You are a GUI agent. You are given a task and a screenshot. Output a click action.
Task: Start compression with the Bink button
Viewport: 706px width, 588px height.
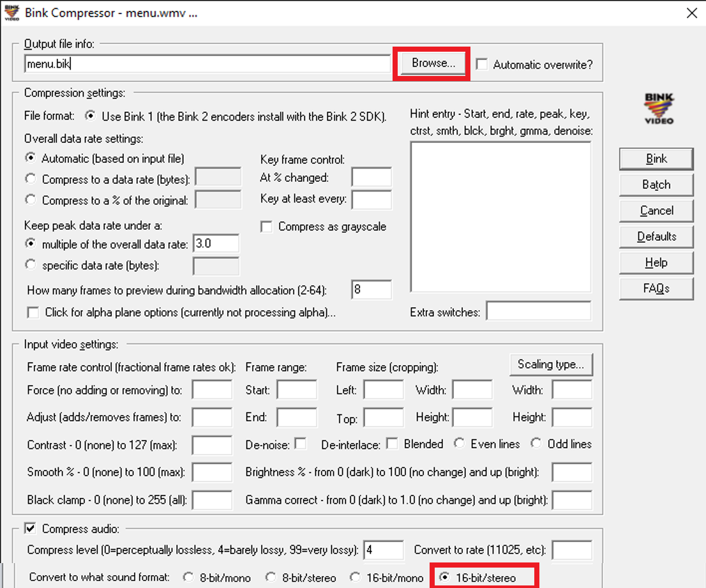click(656, 158)
